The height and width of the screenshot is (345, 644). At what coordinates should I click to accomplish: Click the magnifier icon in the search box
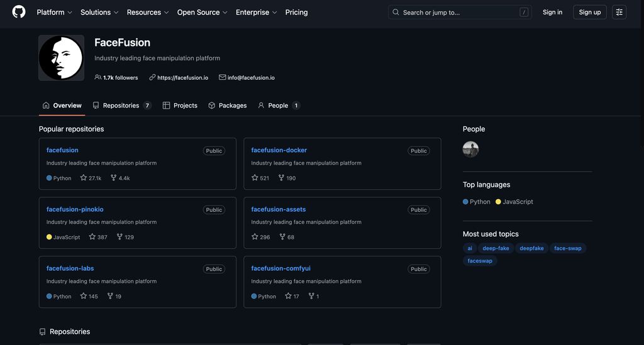click(x=396, y=13)
